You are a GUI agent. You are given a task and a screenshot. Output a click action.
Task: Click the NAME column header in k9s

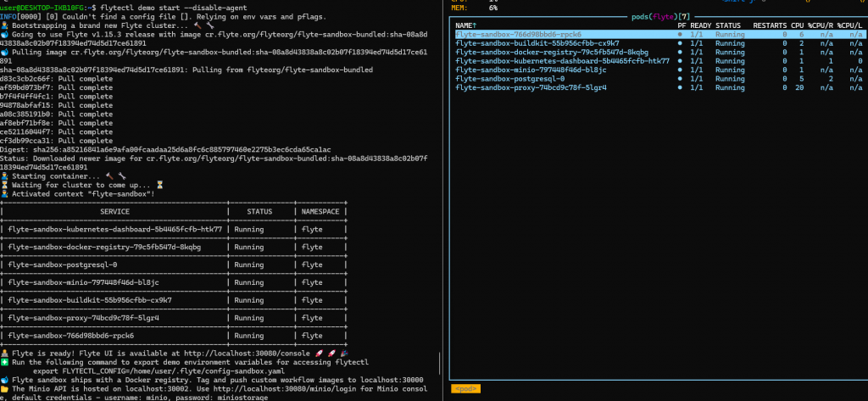(x=466, y=25)
